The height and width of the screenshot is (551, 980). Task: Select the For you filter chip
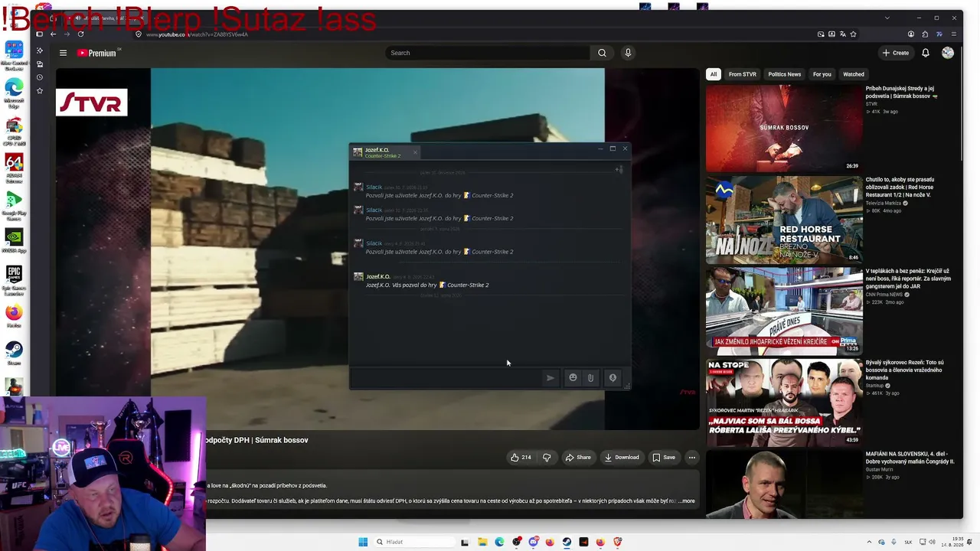[822, 74]
